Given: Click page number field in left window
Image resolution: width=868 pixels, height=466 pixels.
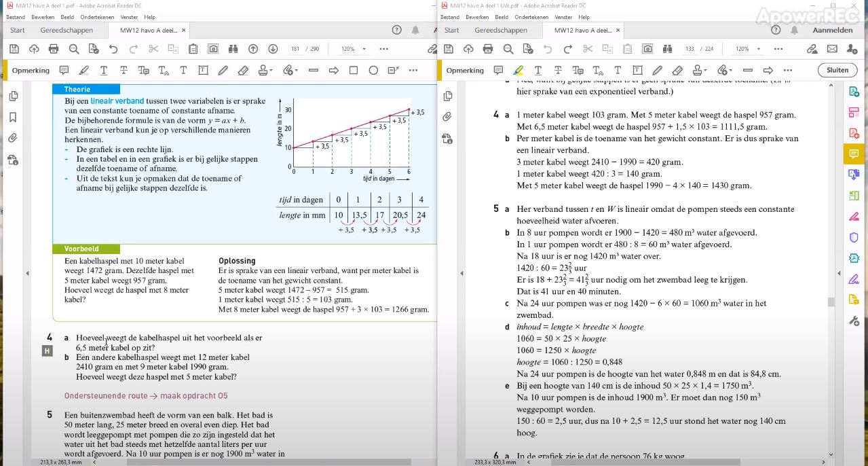Looking at the screenshot, I should pos(295,49).
